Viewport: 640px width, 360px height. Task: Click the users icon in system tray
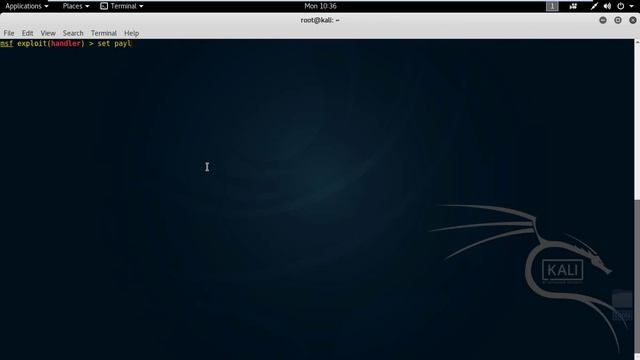pyautogui.click(x=573, y=6)
